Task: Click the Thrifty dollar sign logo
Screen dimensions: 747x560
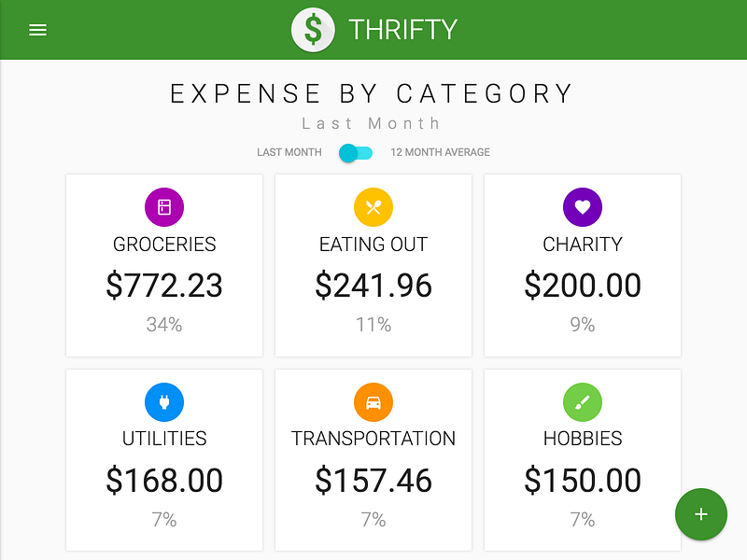Action: [313, 29]
